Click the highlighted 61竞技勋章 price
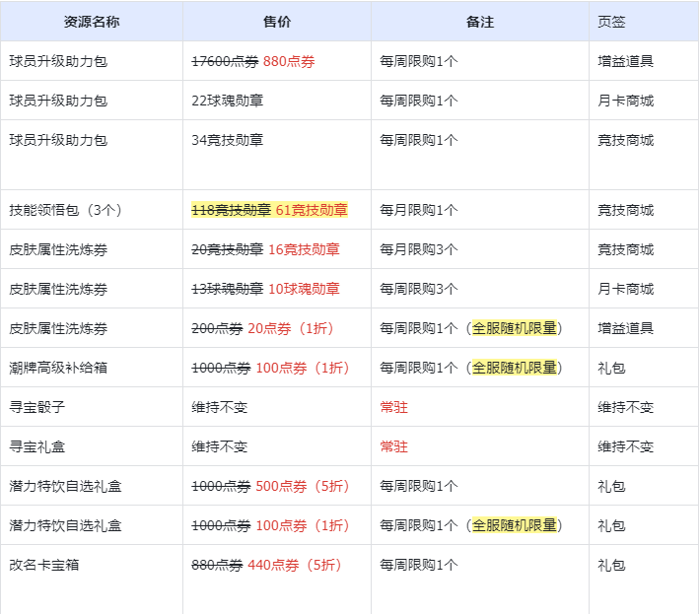The width and height of the screenshot is (700, 614). [x=312, y=210]
